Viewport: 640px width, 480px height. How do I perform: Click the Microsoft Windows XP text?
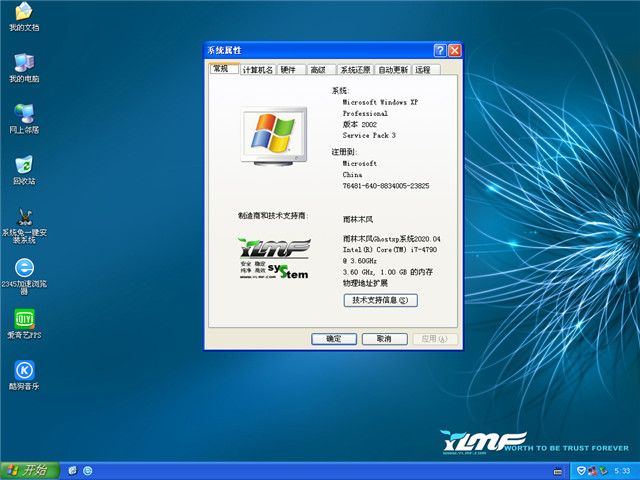pyautogui.click(x=380, y=102)
